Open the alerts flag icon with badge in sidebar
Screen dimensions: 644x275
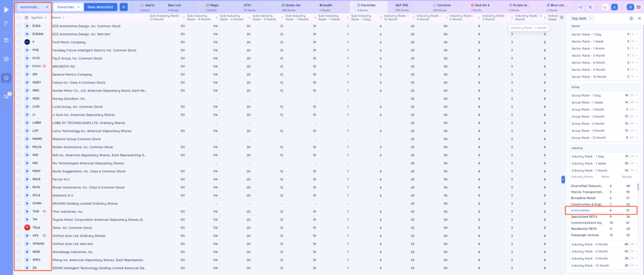6,96
